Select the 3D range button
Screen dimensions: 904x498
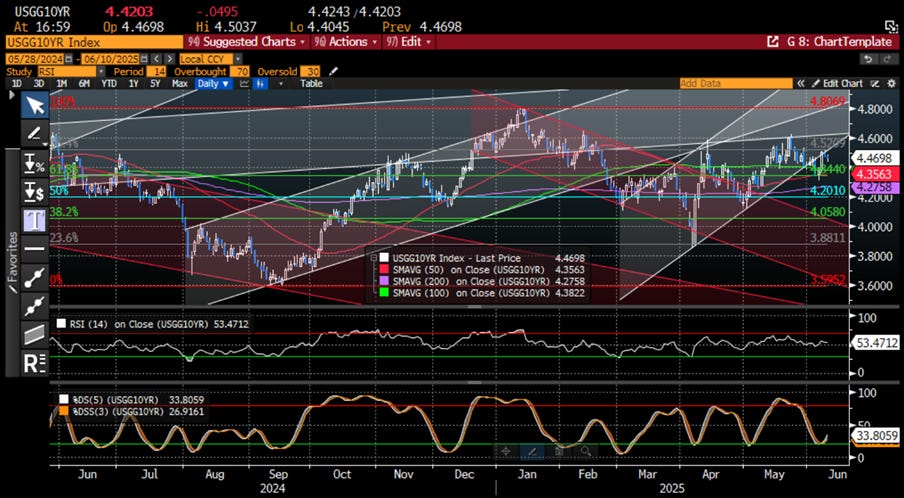39,84
